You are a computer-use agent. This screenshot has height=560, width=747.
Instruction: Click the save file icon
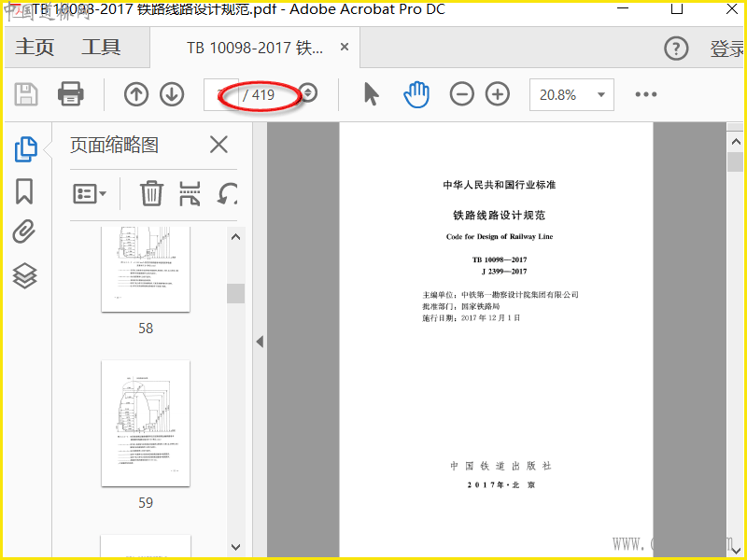(x=26, y=94)
